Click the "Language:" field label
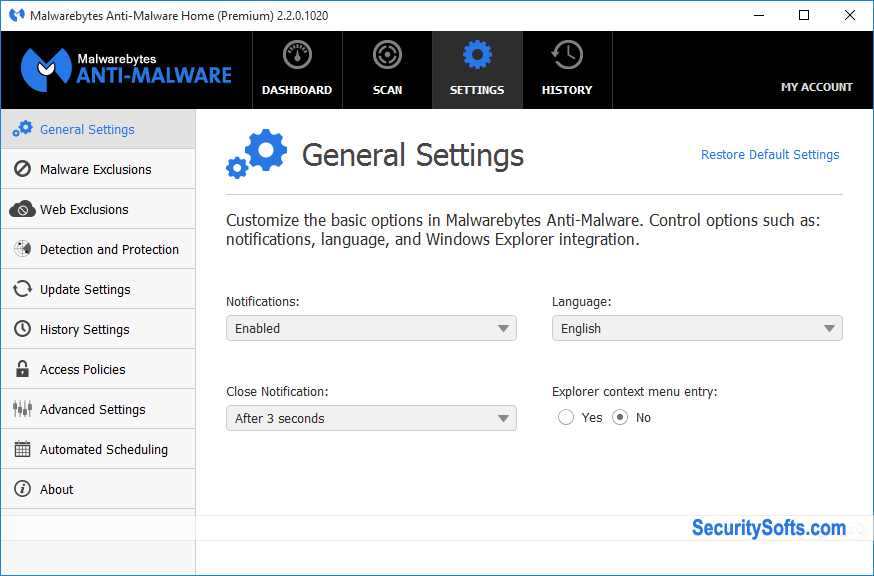Image resolution: width=874 pixels, height=576 pixels. [x=581, y=302]
